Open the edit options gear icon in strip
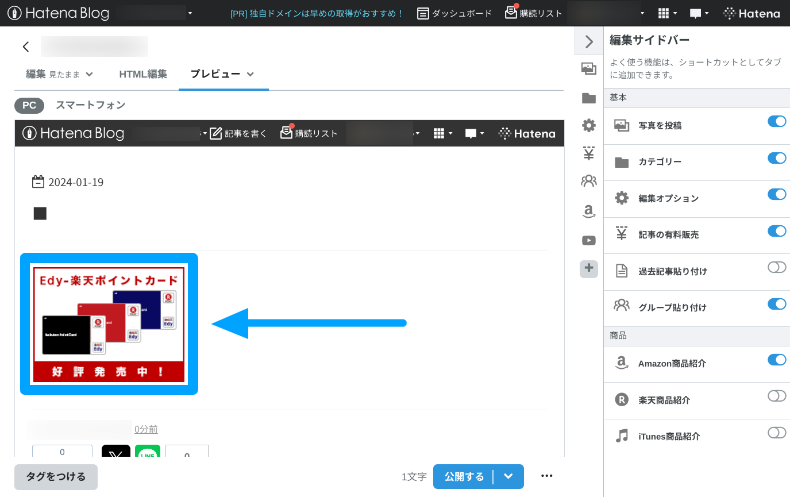The height and width of the screenshot is (498, 790). coord(588,126)
